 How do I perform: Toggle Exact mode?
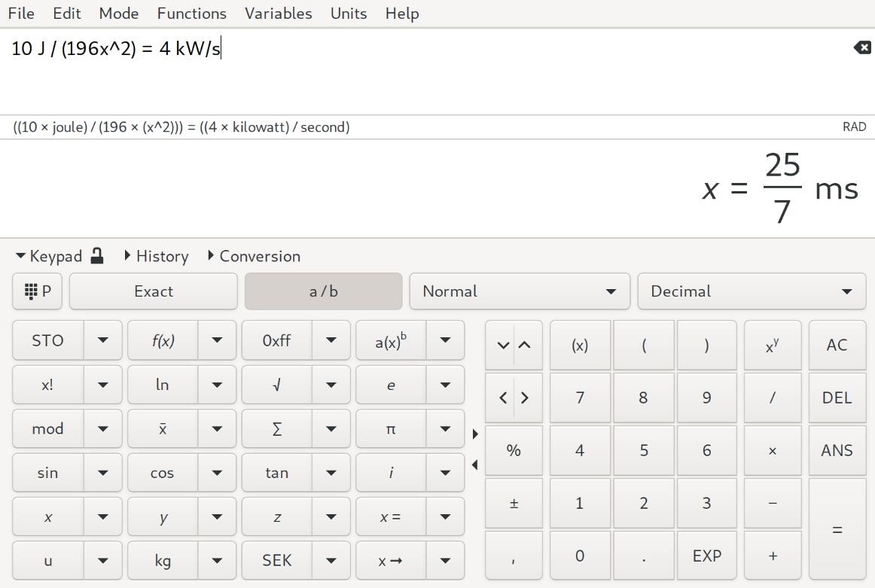pos(154,291)
